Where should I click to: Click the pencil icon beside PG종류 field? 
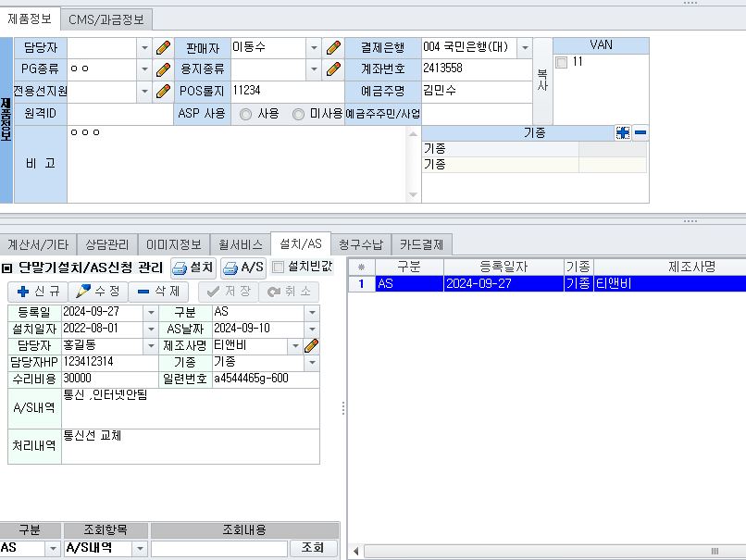pyautogui.click(x=164, y=69)
